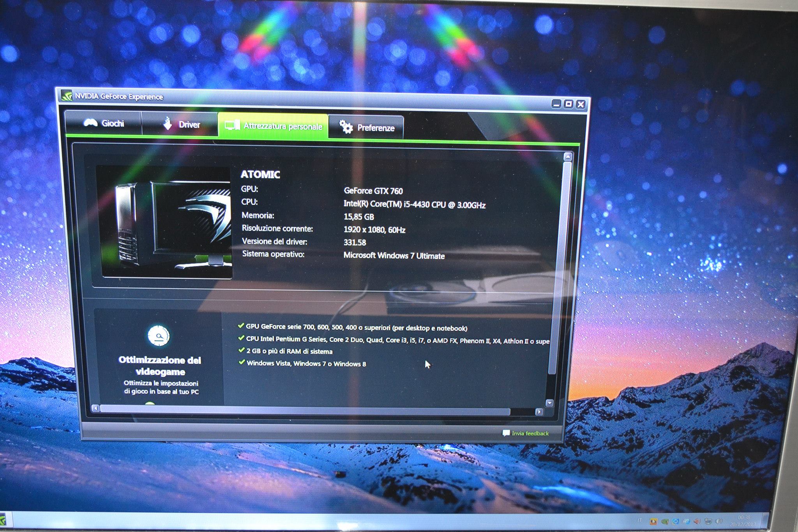Maximize the GeForce Experience window
Screen dimensions: 798x532
coord(568,104)
